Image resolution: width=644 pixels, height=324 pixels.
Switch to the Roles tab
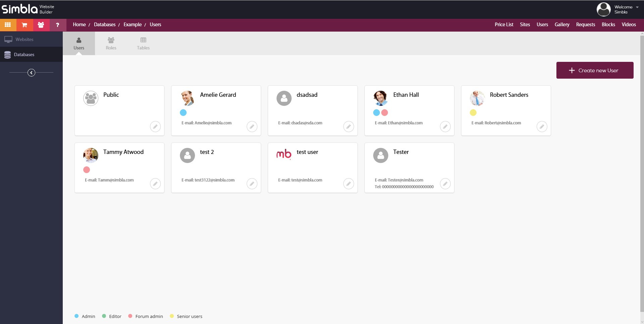pos(111,43)
